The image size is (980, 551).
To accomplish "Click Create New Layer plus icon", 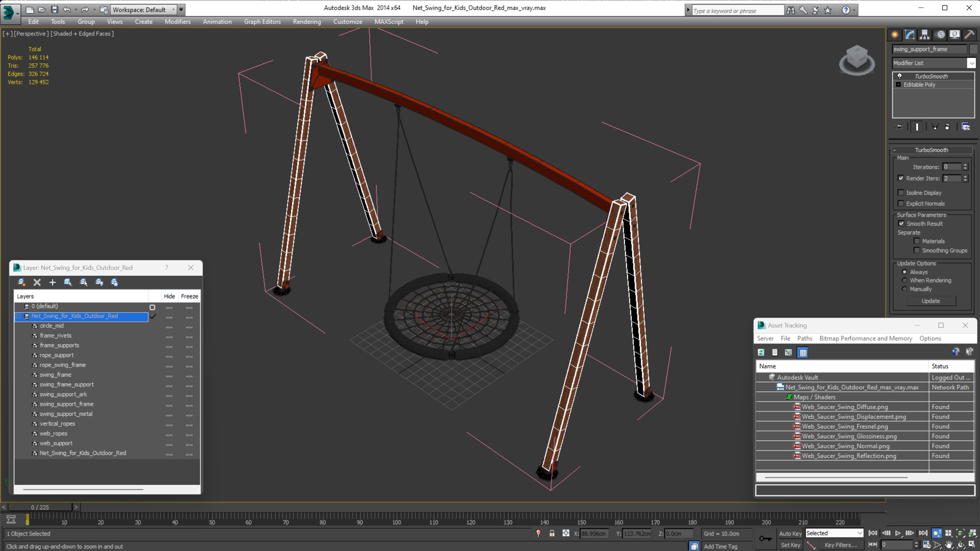I will pyautogui.click(x=53, y=282).
